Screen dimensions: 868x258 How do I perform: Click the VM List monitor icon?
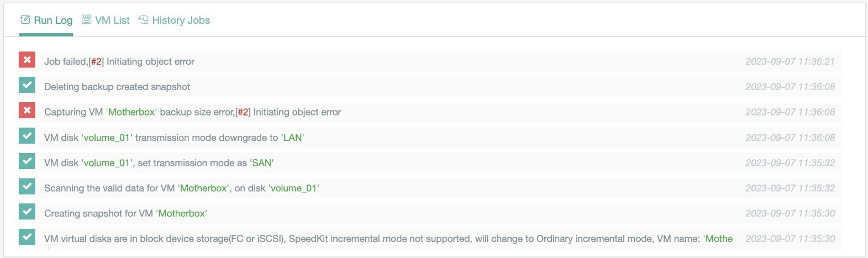click(x=87, y=20)
